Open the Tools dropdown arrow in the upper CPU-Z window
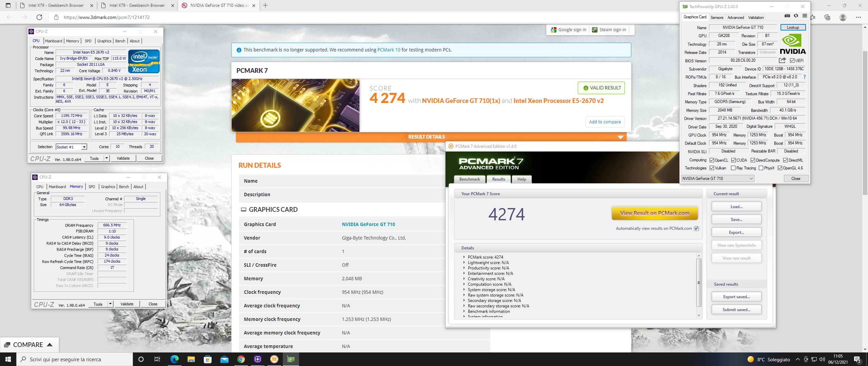 pos(106,158)
